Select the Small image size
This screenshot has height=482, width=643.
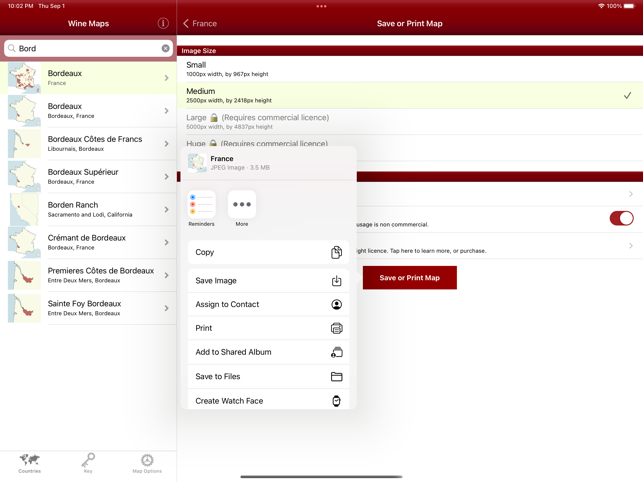(409, 69)
